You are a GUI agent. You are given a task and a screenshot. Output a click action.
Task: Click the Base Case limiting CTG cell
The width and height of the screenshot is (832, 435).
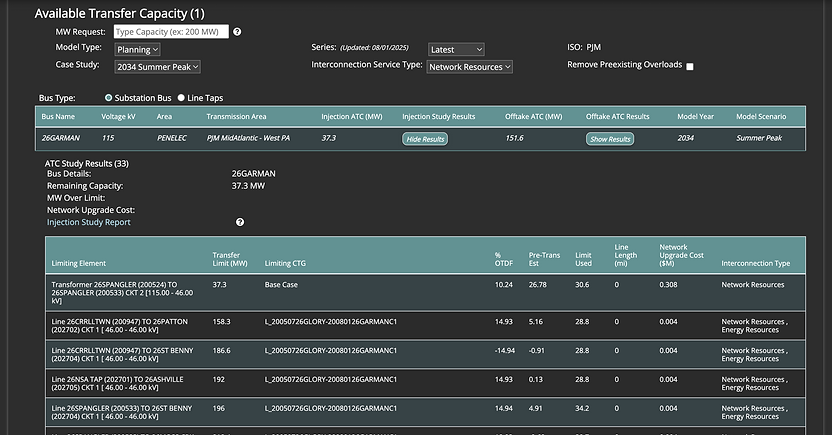click(x=281, y=285)
